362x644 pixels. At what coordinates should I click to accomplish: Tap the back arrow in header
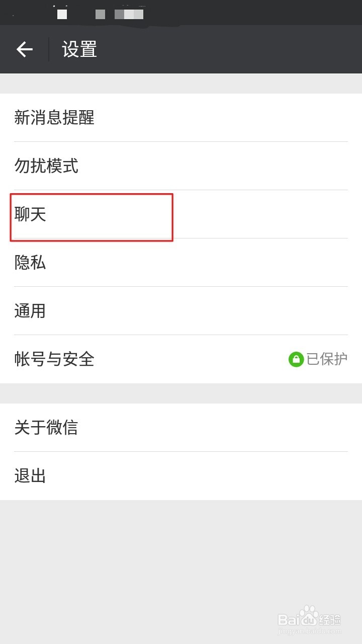coord(24,49)
